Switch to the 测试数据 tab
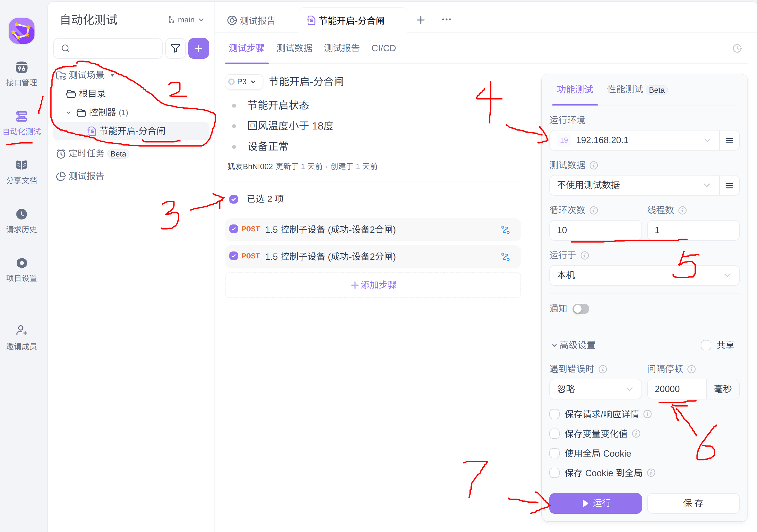Image resolution: width=757 pixels, height=532 pixels. click(294, 48)
